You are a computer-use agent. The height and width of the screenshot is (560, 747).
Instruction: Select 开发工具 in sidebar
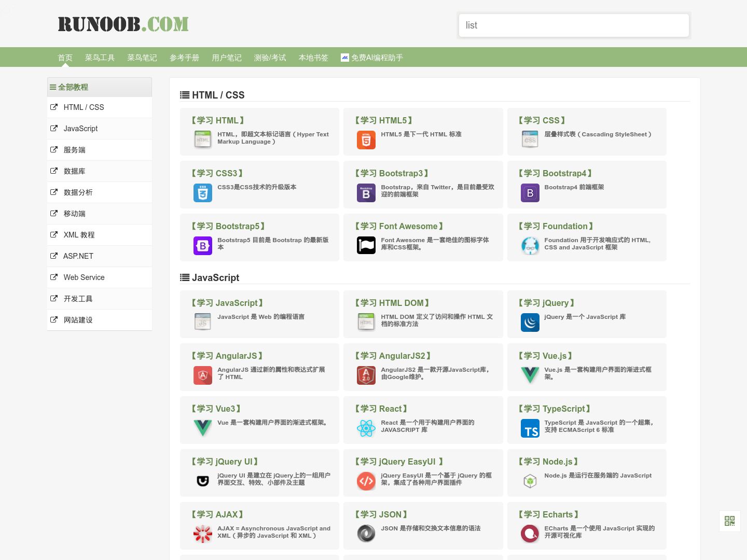[x=100, y=299]
